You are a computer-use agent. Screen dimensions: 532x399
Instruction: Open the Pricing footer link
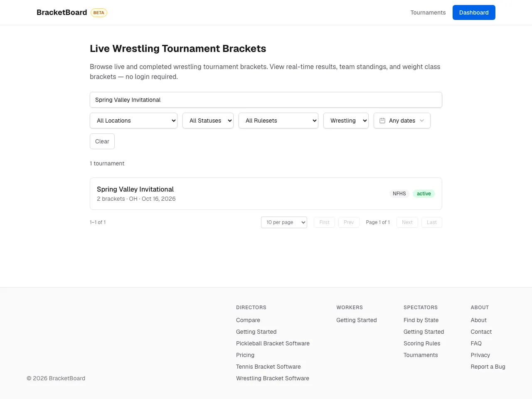point(245,355)
